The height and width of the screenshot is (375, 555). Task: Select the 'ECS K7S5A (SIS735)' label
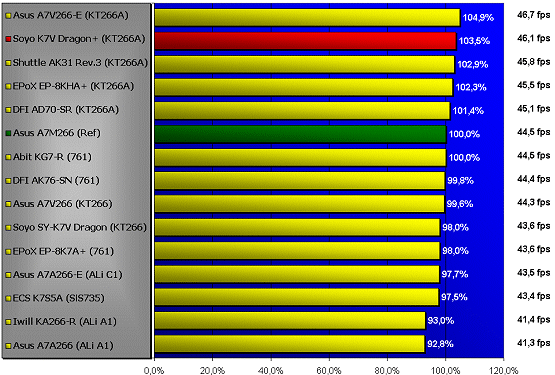(x=58, y=298)
